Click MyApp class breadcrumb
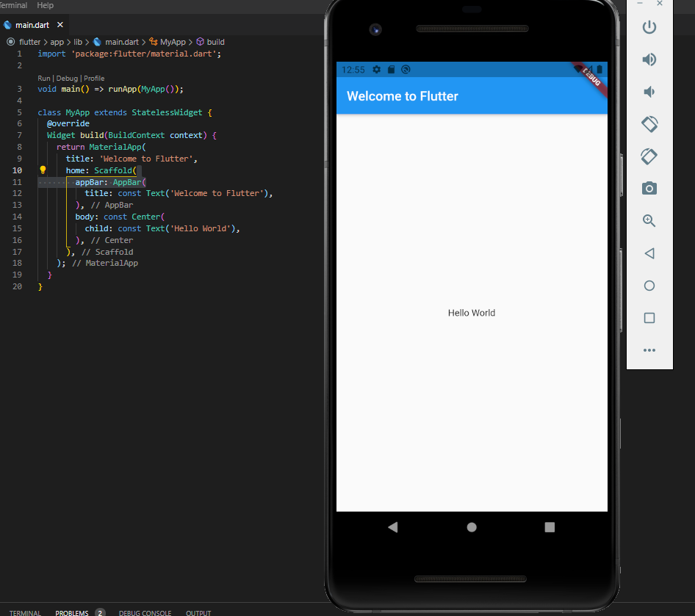This screenshot has height=616, width=695. click(173, 42)
